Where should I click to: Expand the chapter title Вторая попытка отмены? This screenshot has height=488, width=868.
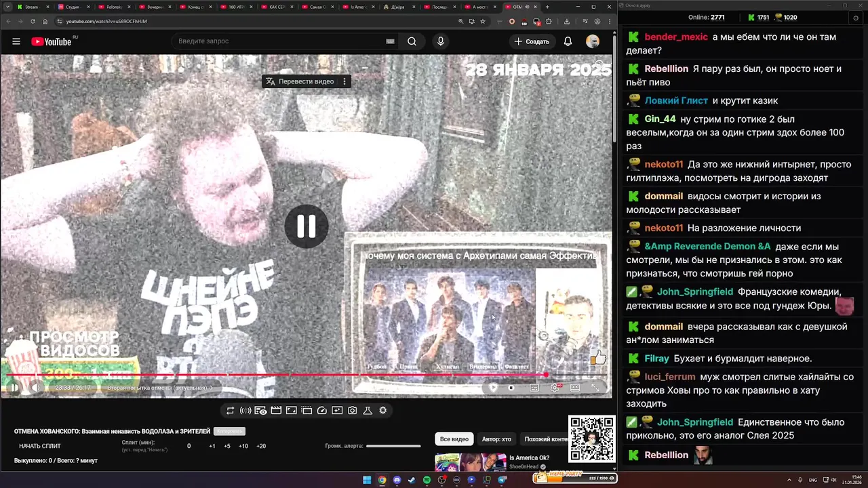(159, 388)
